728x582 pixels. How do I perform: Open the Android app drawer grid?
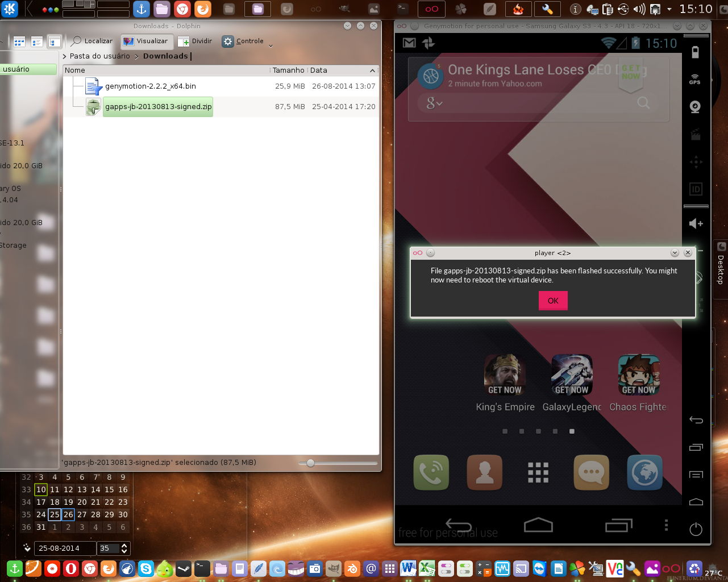click(538, 472)
